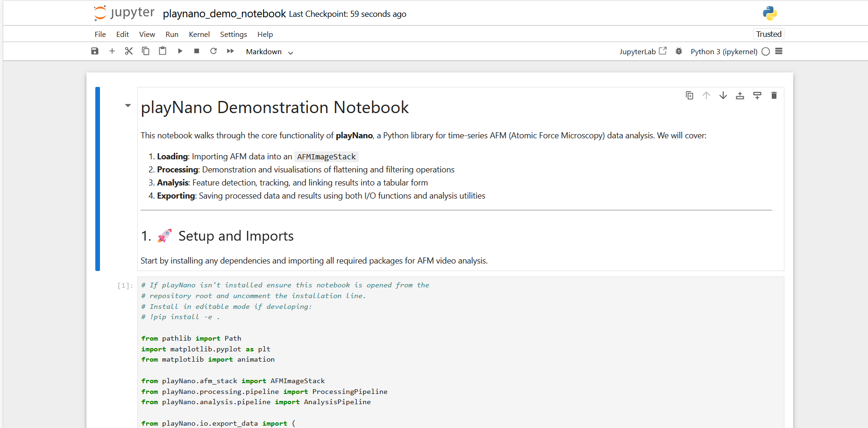Run the selected cell with the play icon

point(180,51)
